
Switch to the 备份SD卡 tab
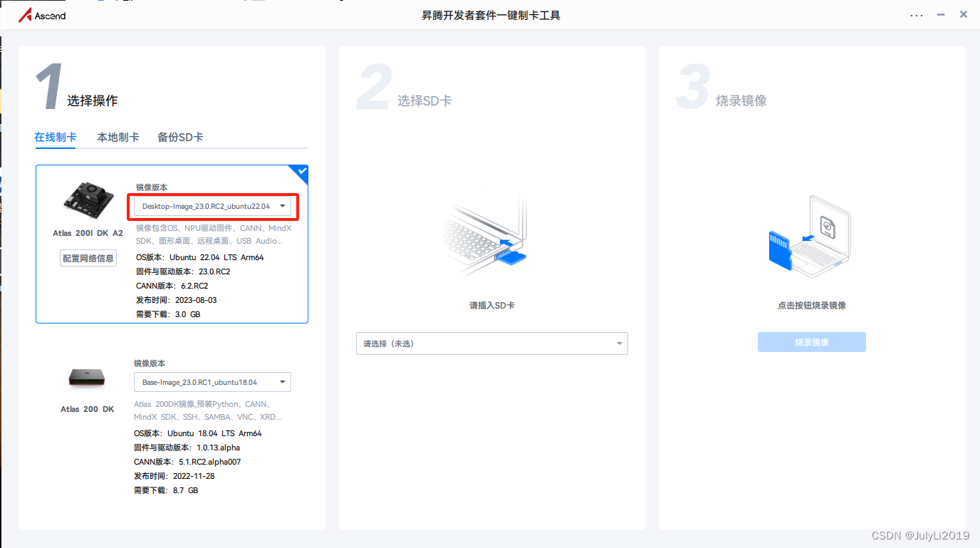180,137
